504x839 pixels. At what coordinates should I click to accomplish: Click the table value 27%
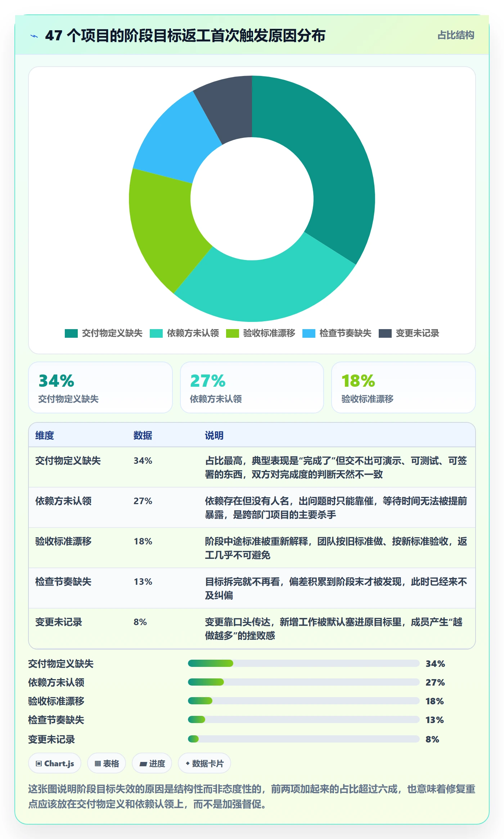143,501
